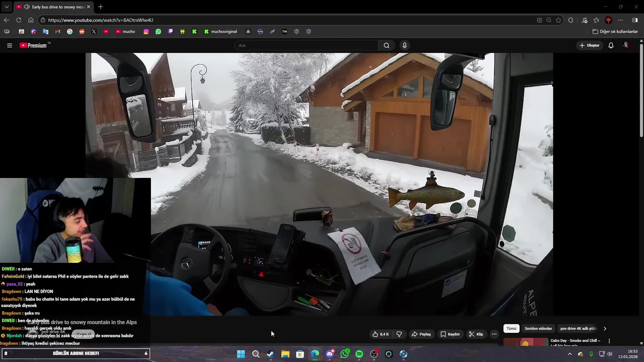The image size is (644, 362).
Task: Open browser extensions puzzle icon
Action: (x=571, y=20)
